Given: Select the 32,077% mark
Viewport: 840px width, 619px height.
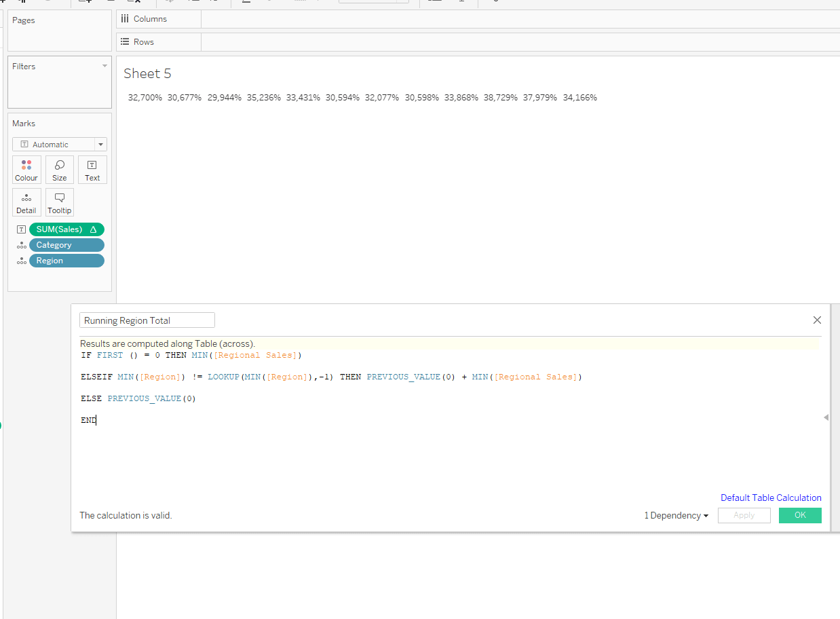Looking at the screenshot, I should click(383, 98).
